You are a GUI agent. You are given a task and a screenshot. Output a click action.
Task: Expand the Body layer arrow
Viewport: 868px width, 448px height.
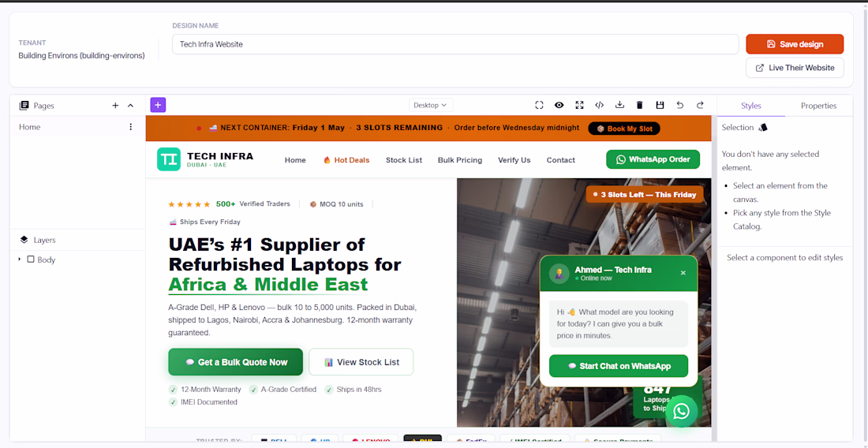(20, 259)
